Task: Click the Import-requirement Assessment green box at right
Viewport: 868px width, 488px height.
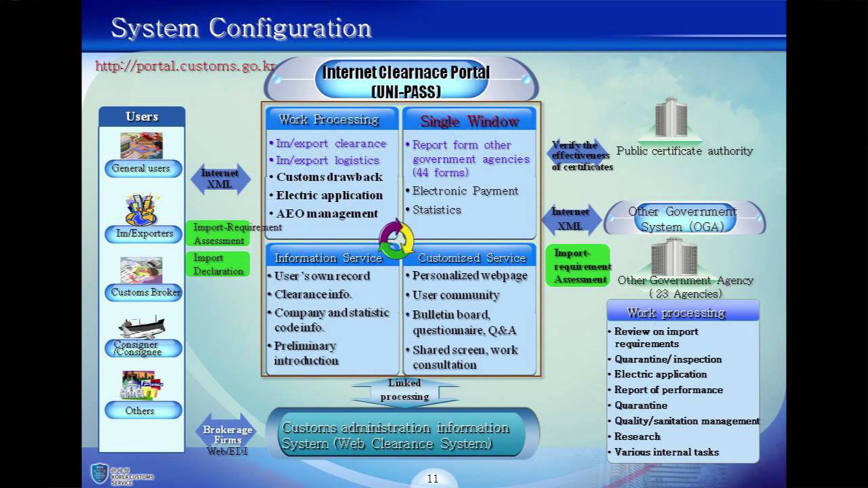Action: click(x=578, y=266)
